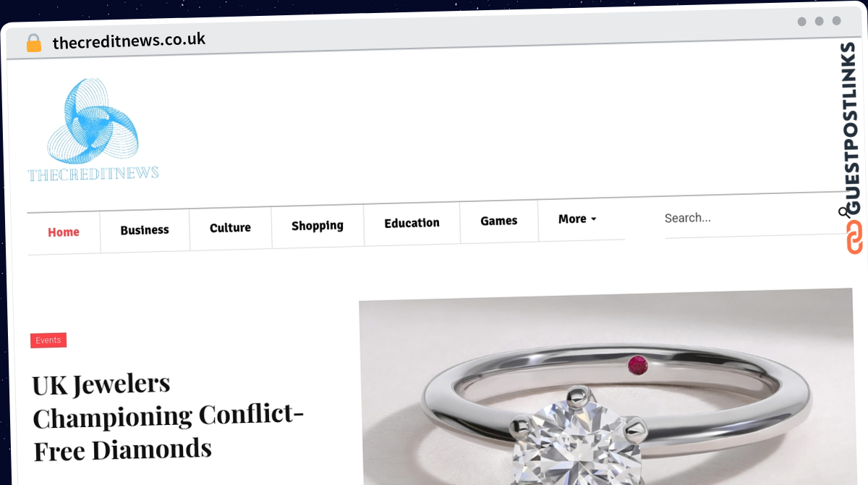Navigate to the Games section
This screenshot has width=868, height=485.
pos(499,221)
